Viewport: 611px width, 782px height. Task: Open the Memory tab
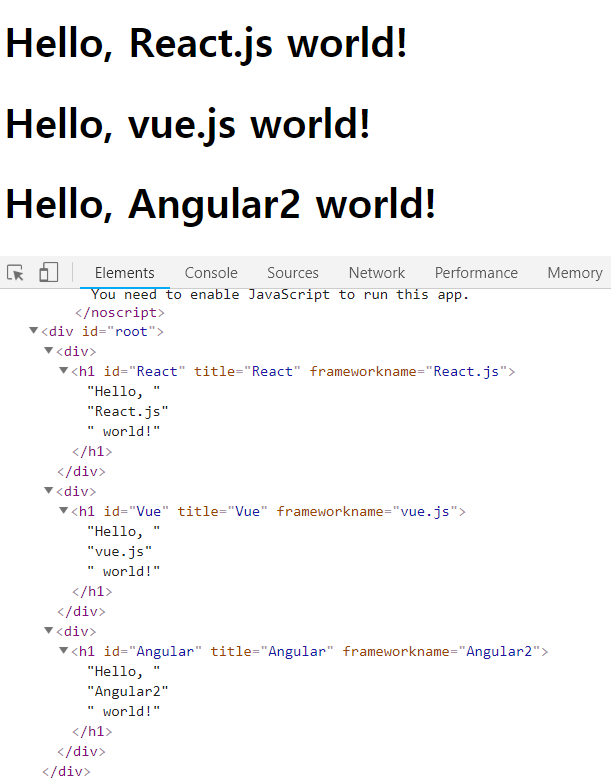pyautogui.click(x=575, y=273)
